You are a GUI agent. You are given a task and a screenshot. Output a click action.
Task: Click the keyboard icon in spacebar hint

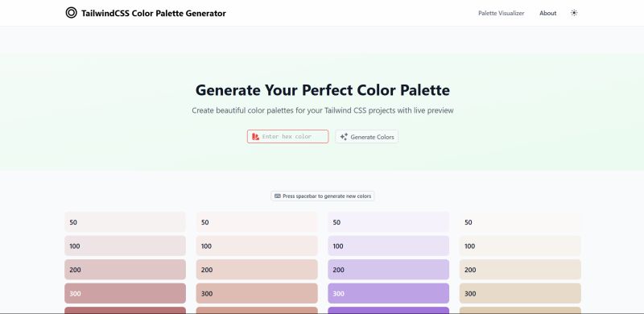click(278, 196)
